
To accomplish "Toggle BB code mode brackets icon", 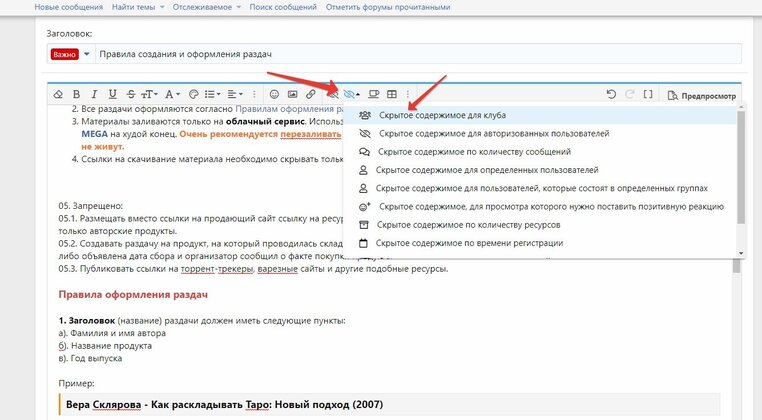I will click(648, 94).
